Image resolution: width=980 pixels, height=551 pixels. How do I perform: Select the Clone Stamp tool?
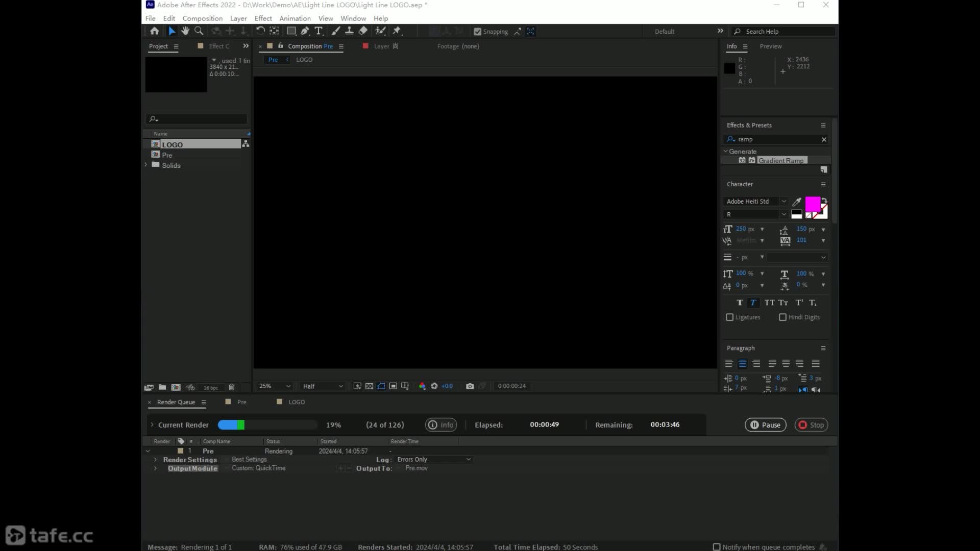(x=349, y=31)
